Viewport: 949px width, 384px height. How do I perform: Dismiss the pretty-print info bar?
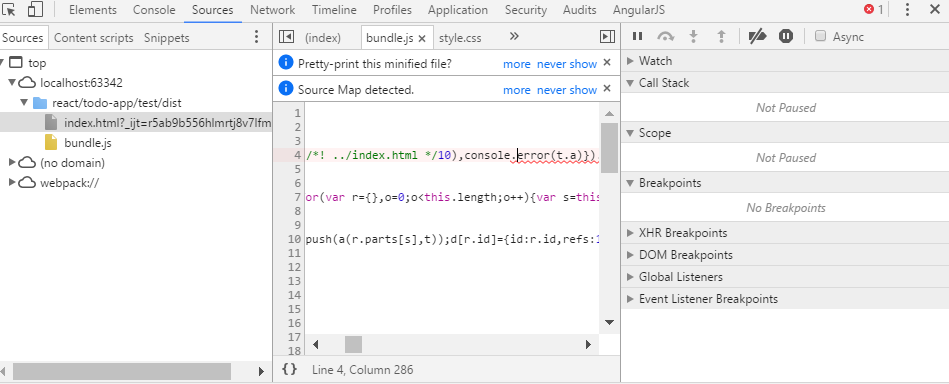tap(607, 62)
